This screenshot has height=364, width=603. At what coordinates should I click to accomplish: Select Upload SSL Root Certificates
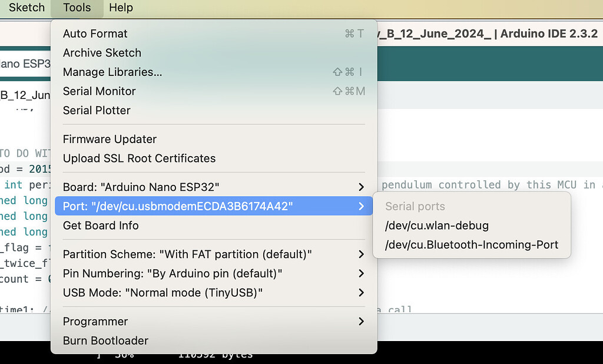click(139, 158)
